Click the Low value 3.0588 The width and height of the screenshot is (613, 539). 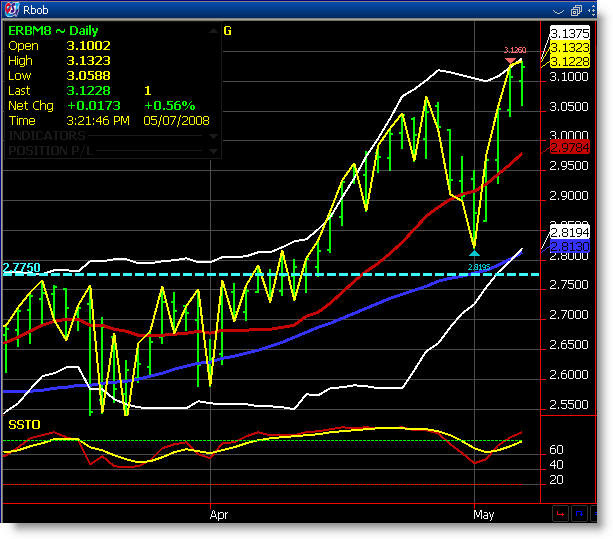coord(88,75)
